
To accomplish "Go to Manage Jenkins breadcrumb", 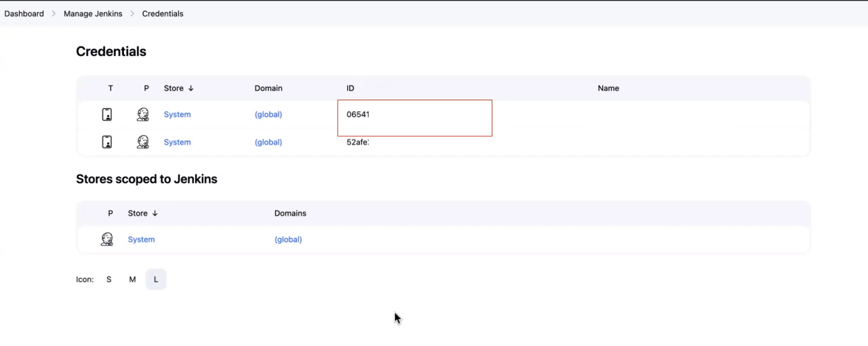I will point(93,13).
